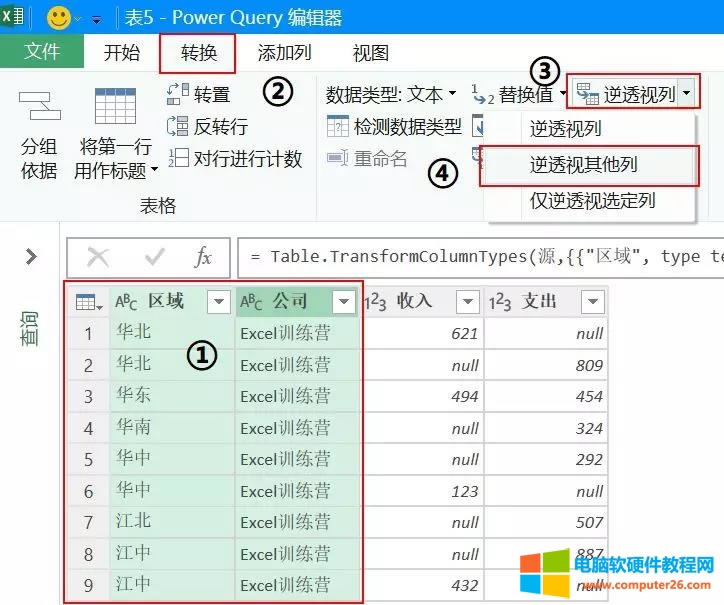724x605 pixels.
Task: Click the fx function icon
Action: coord(203,257)
